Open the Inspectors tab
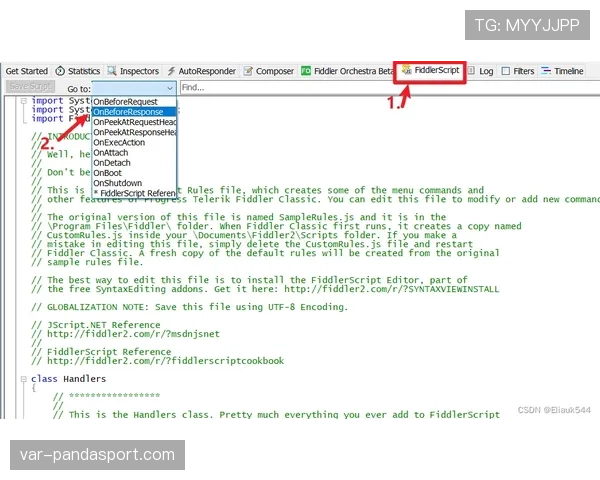 [133, 71]
